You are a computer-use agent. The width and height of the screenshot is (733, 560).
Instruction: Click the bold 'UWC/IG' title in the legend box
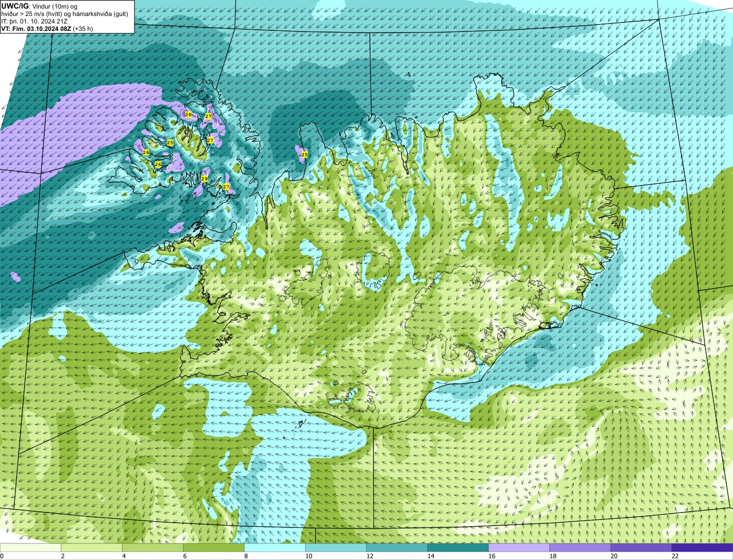tap(14, 6)
